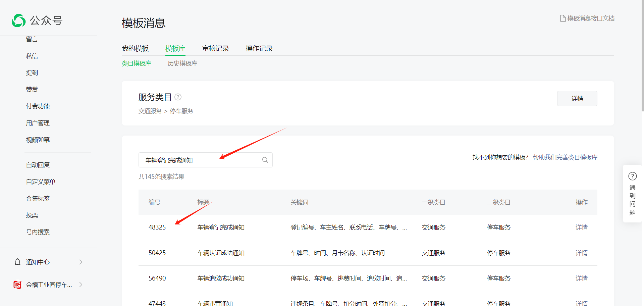Click the 编号 column header
Viewport: 644px width, 306px height.
click(154, 202)
